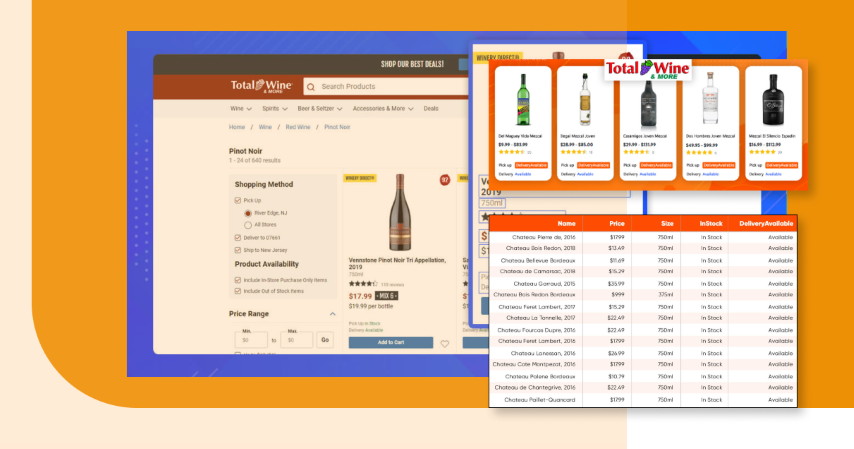Click the Total Wine logo in site header
The image size is (854, 449).
coord(261,86)
